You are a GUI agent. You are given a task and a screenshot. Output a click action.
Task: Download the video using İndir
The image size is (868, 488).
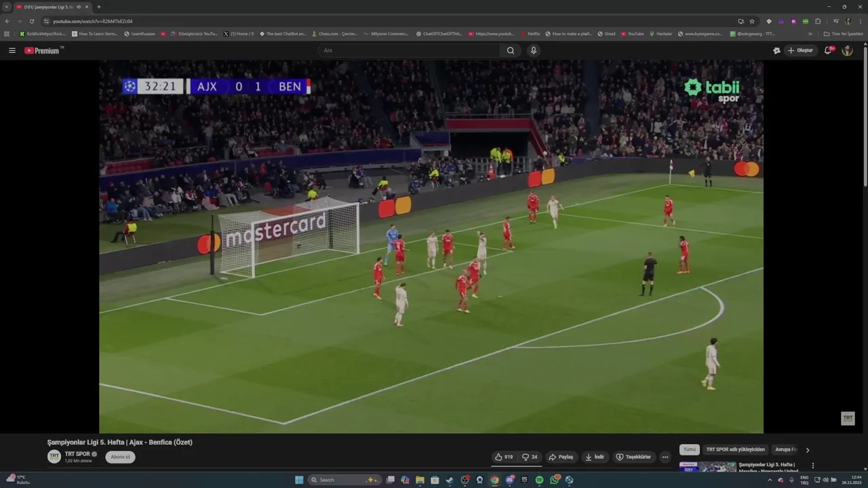tap(595, 457)
